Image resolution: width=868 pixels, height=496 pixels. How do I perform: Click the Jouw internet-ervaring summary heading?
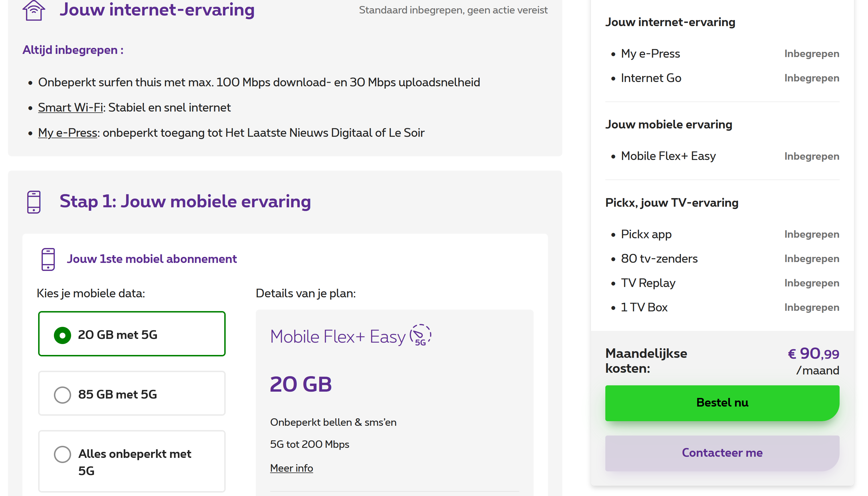point(670,22)
